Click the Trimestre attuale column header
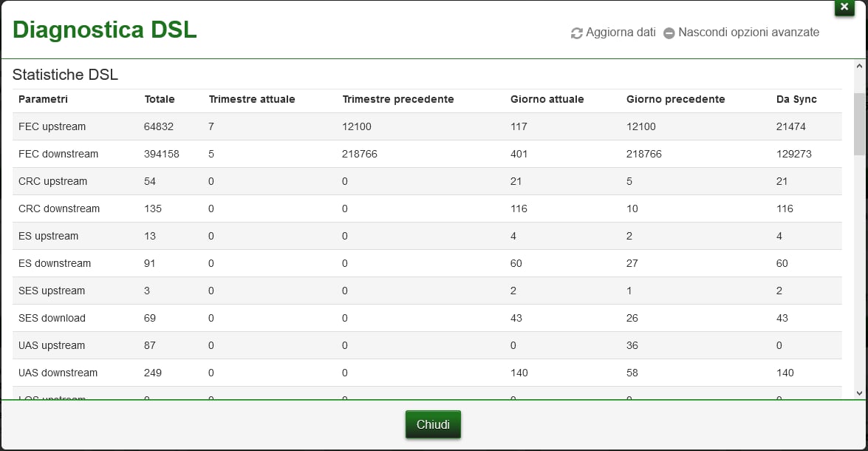The height and width of the screenshot is (451, 868). click(252, 99)
